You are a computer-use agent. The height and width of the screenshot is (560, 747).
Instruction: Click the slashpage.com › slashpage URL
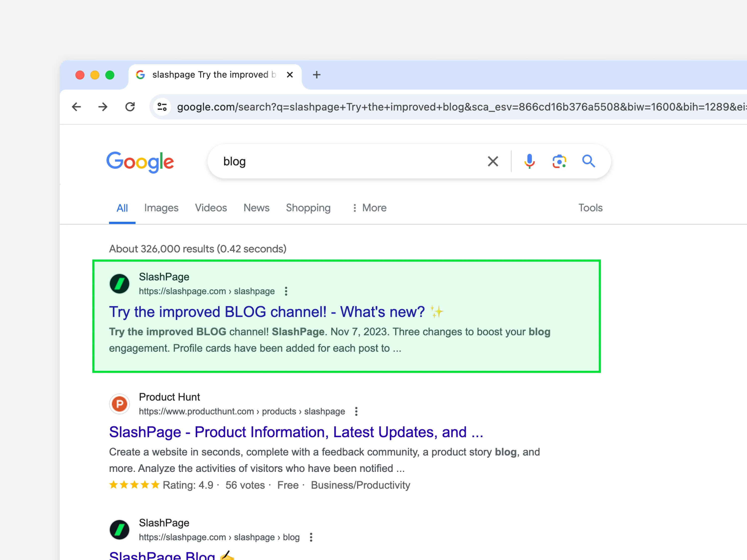[x=207, y=291]
